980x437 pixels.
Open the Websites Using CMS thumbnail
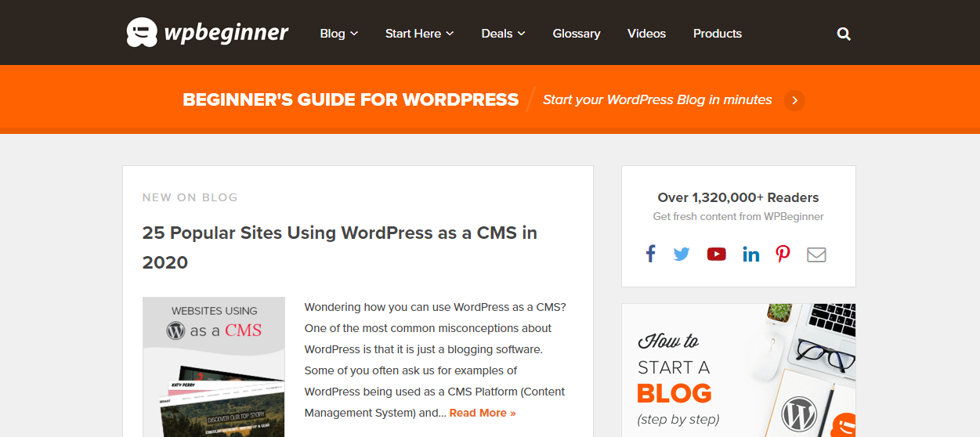coord(214,367)
